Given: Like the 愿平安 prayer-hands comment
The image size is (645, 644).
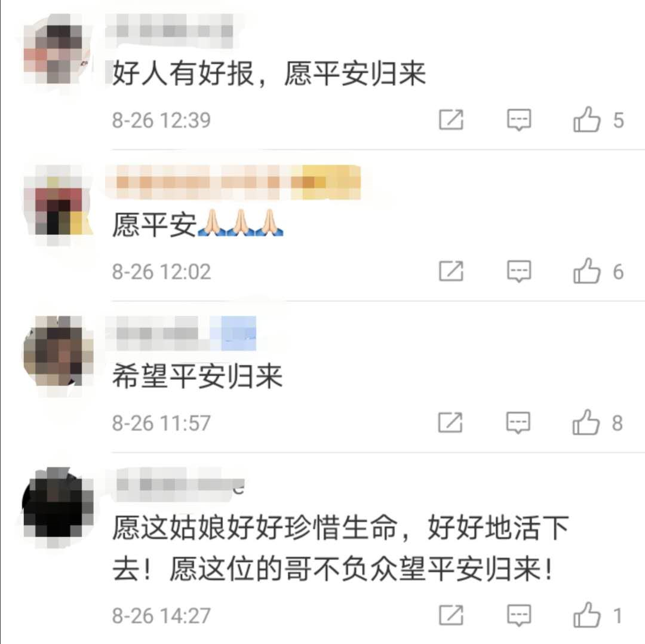Looking at the screenshot, I should (586, 271).
